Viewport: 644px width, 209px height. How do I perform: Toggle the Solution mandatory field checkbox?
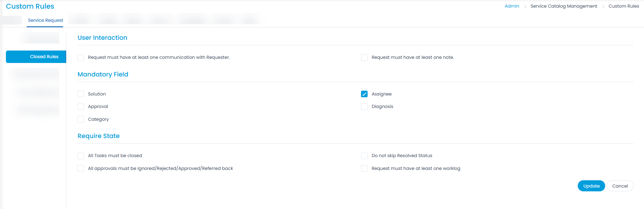coord(81,94)
